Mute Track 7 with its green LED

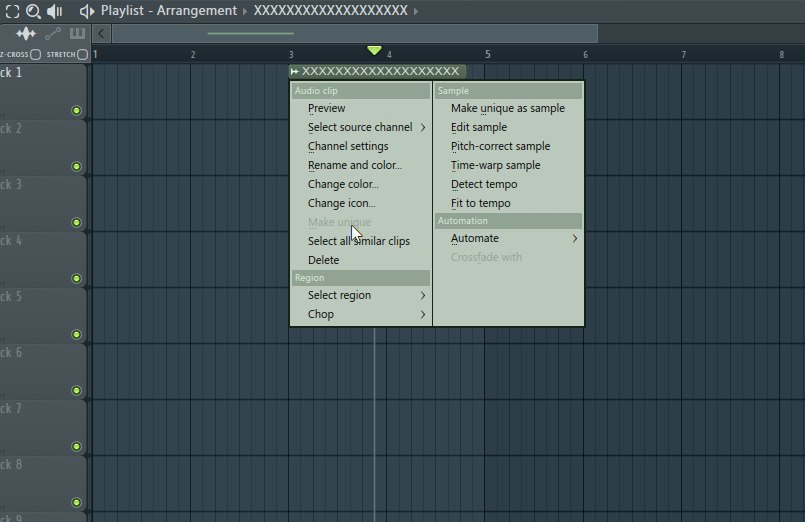click(76, 446)
